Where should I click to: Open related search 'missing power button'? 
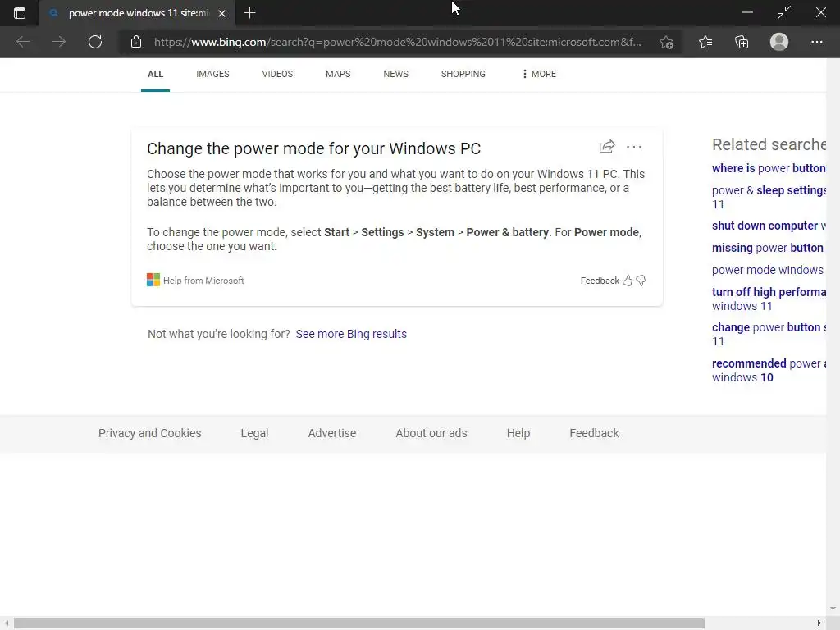click(768, 248)
